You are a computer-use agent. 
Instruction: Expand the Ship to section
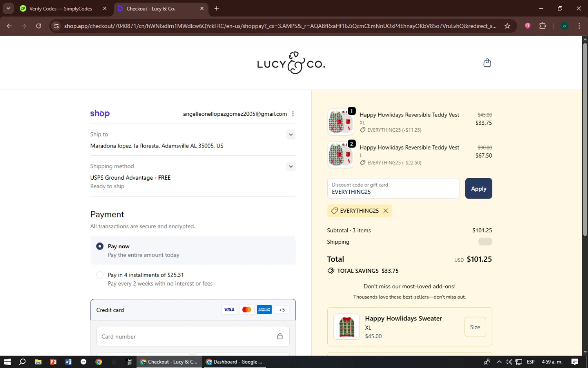pos(290,135)
